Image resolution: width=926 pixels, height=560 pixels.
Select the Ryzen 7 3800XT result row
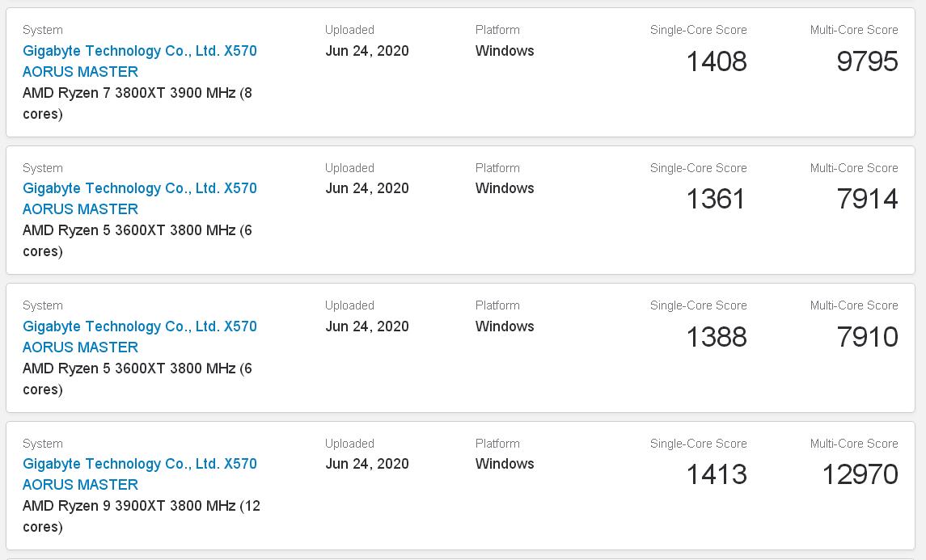click(x=461, y=71)
